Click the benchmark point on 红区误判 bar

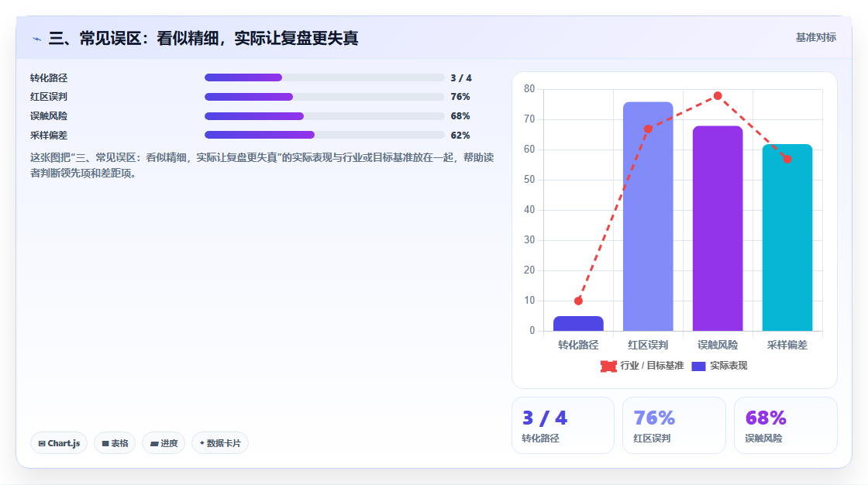648,129
